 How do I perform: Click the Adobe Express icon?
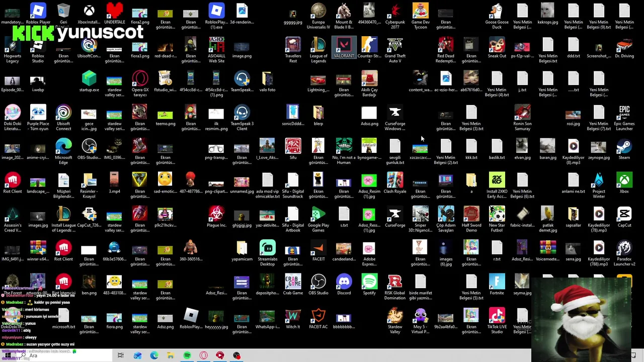coord(369,253)
